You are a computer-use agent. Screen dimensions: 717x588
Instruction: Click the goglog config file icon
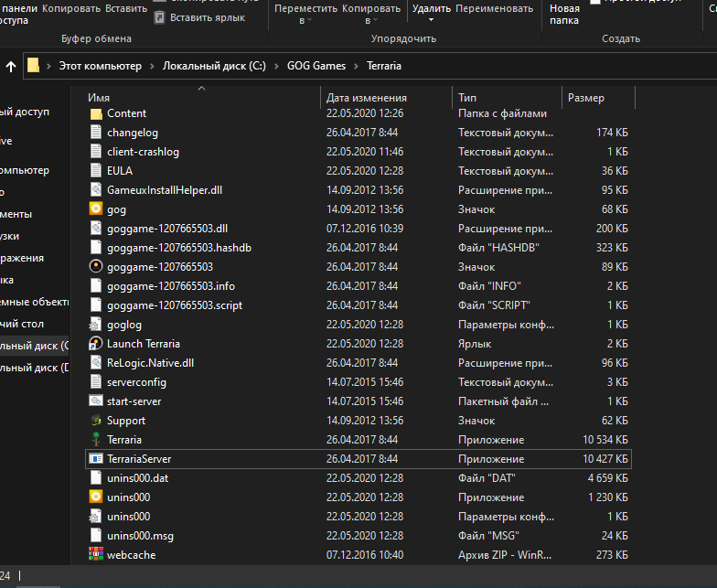pos(95,325)
